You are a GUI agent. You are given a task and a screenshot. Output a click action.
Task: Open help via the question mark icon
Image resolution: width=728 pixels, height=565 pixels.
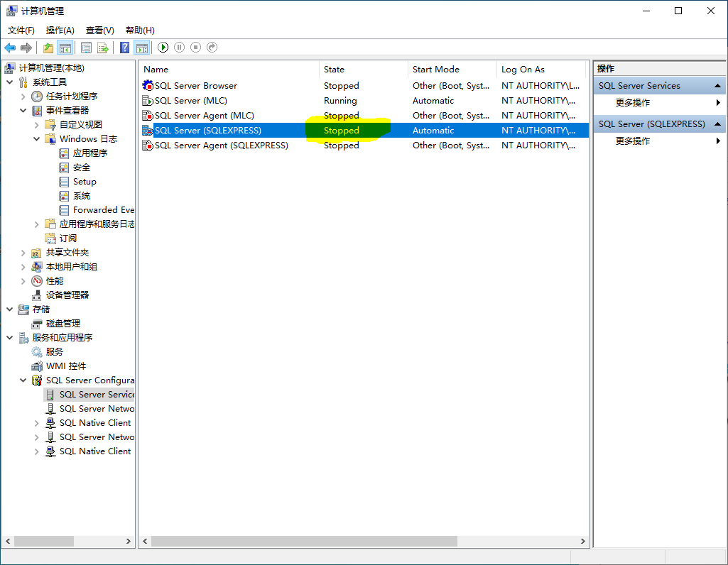coord(125,48)
